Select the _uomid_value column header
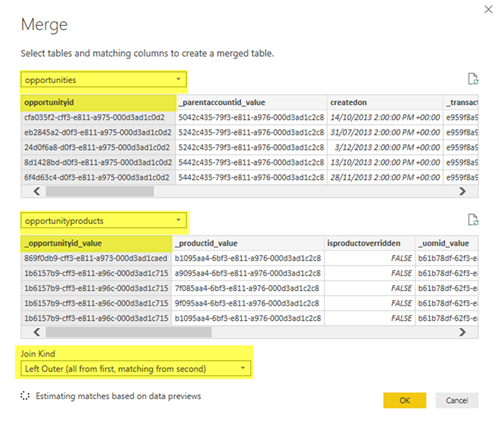The image size is (500, 429). pyautogui.click(x=447, y=243)
